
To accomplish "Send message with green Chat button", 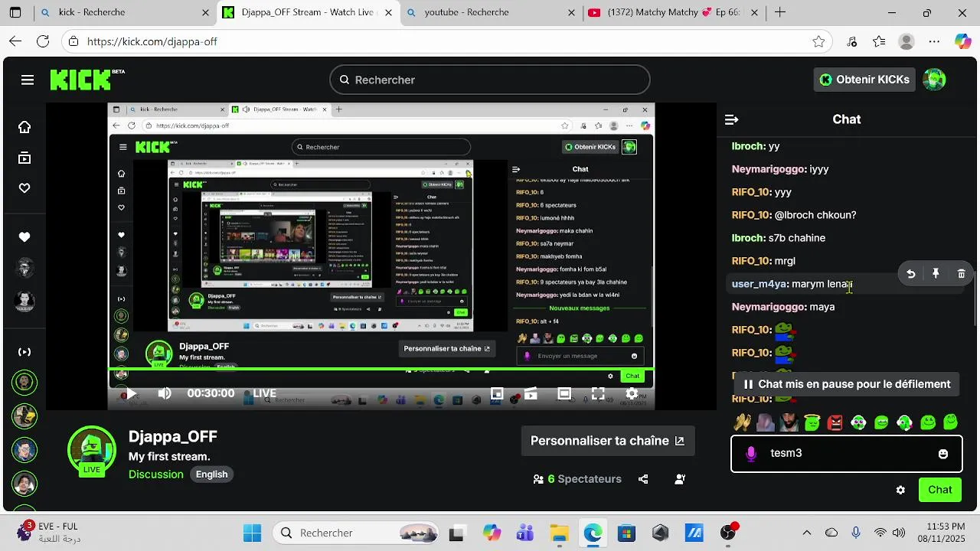I will (x=939, y=490).
